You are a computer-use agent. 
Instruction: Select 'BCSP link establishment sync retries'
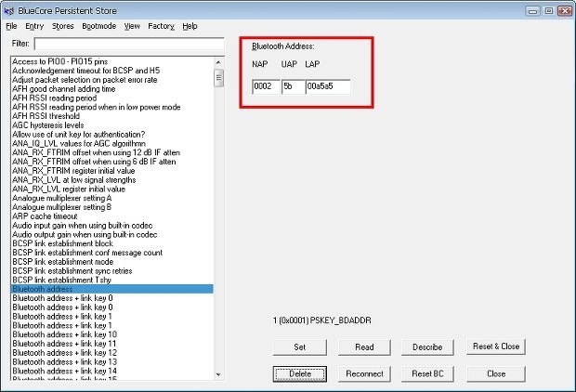[x=112, y=270]
